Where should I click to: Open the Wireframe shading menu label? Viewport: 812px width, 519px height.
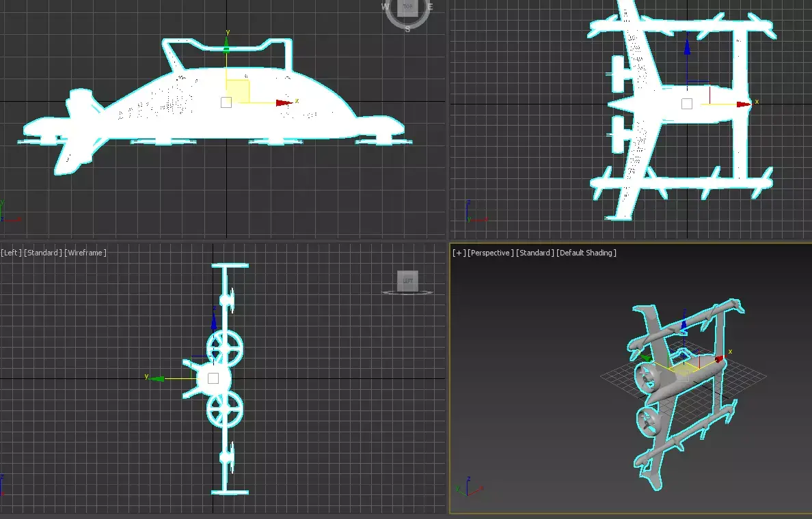(x=85, y=253)
